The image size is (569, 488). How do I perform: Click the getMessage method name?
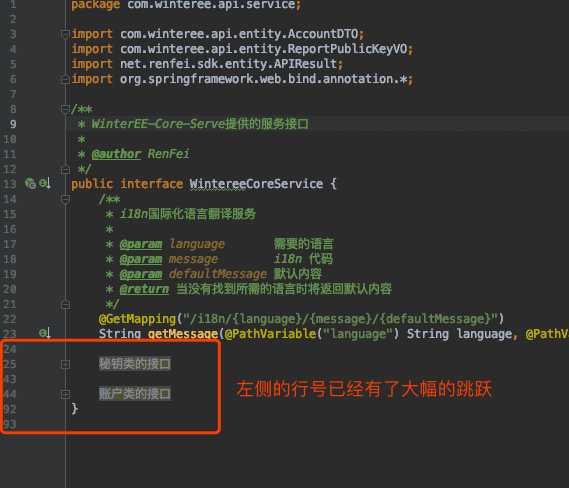(x=183, y=334)
